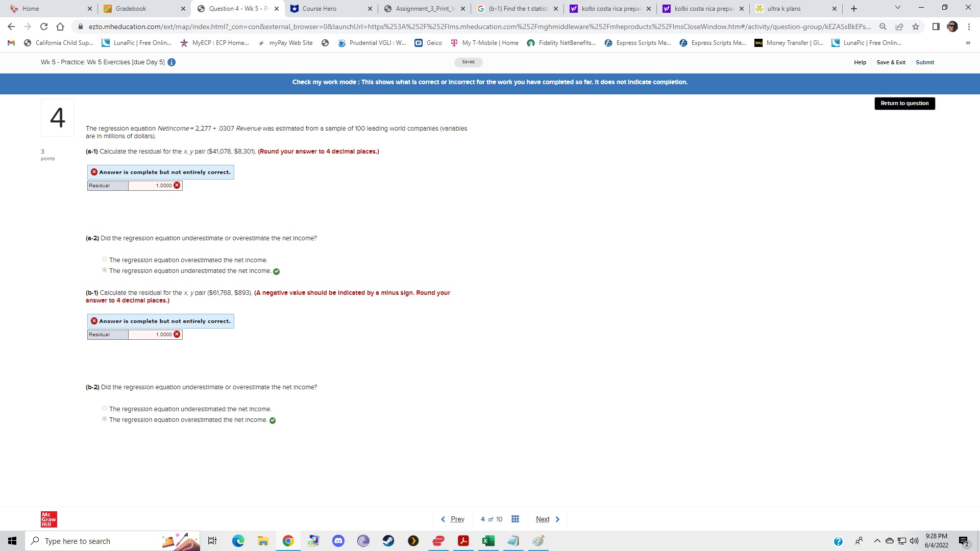Switch to the Gradebook tab
The height and width of the screenshot is (551, 980).
(x=131, y=9)
